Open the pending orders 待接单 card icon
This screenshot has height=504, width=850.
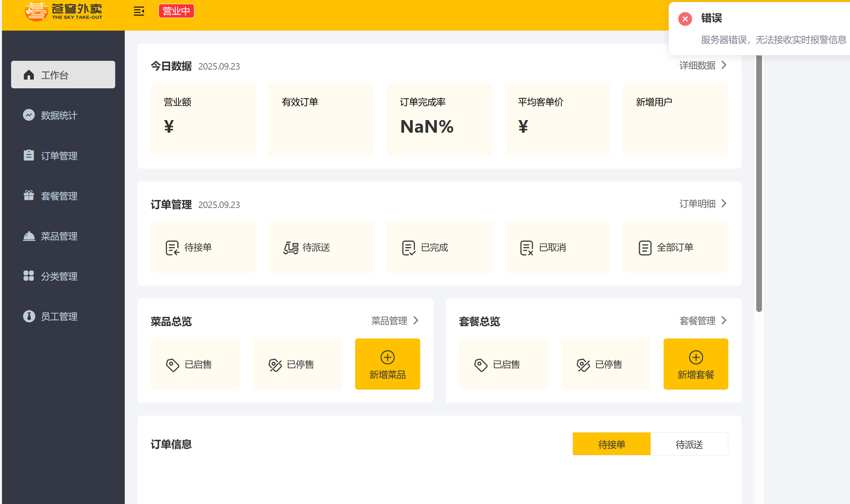tap(172, 248)
